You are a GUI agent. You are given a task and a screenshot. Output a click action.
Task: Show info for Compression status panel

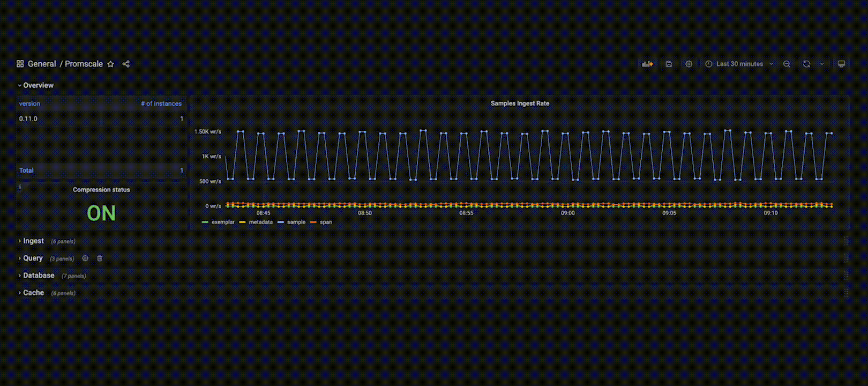click(20, 187)
